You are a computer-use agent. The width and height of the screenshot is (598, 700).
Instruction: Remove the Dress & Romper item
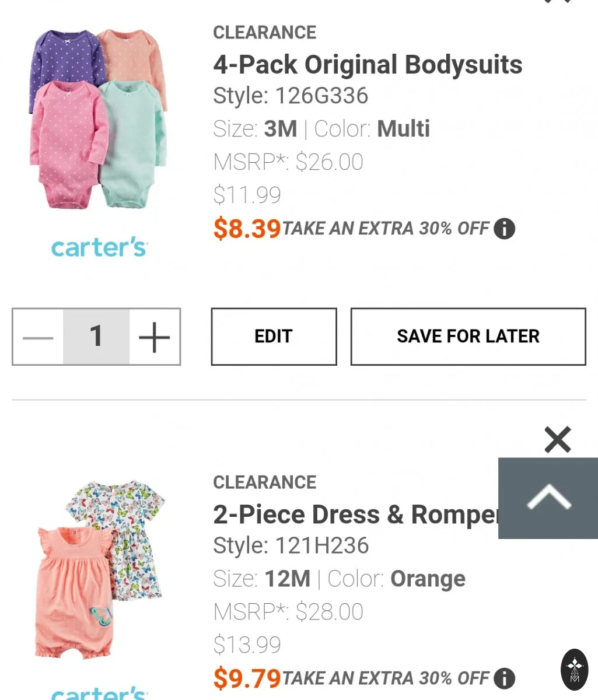[x=558, y=440]
